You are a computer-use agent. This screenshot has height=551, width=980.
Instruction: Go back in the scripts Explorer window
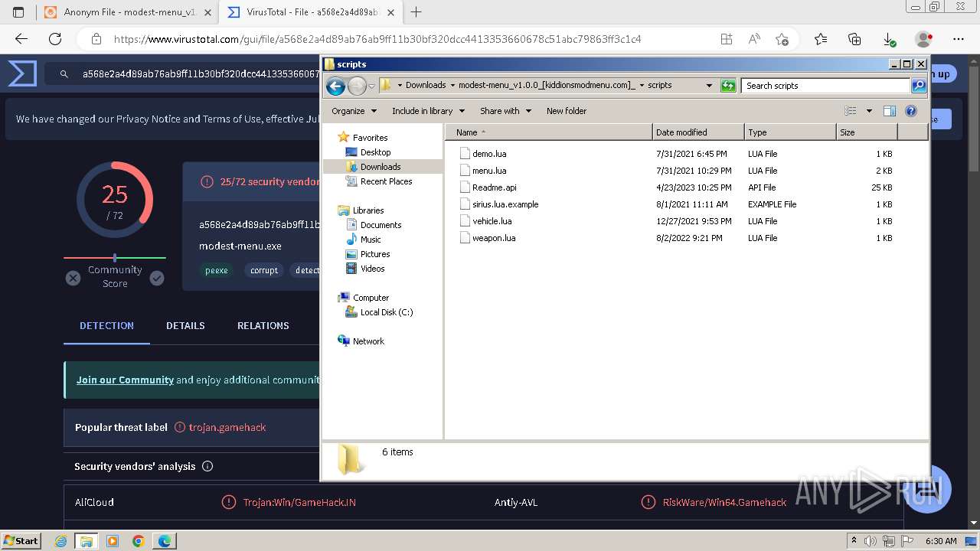click(335, 86)
